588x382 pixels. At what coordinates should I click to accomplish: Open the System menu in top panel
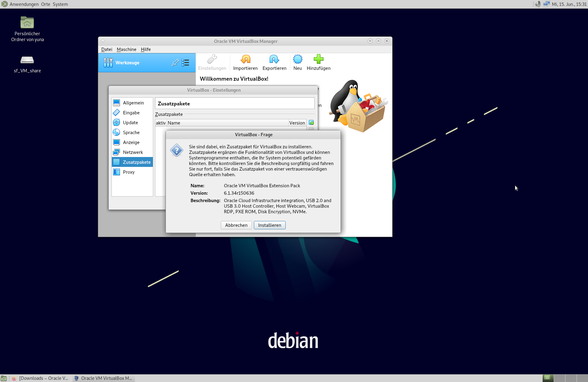pyautogui.click(x=60, y=4)
